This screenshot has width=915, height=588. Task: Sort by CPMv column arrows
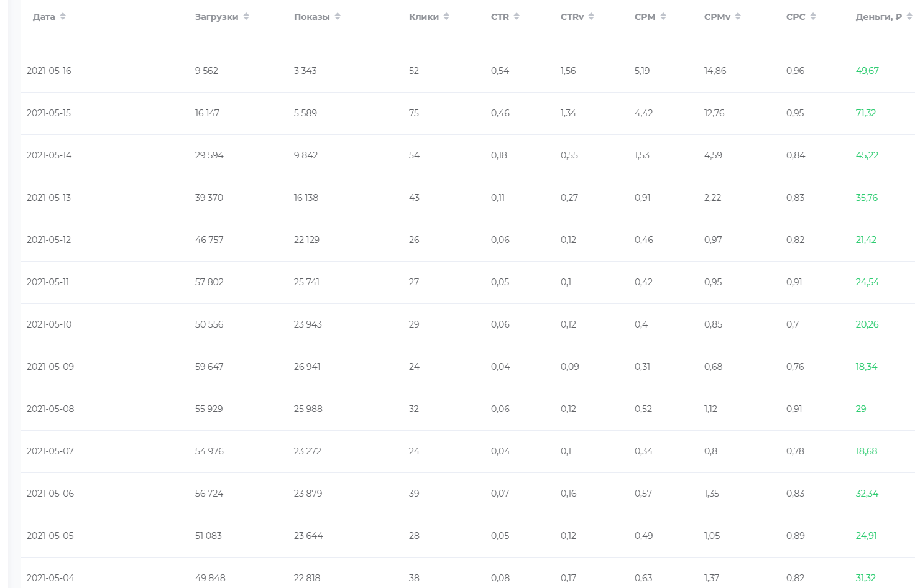point(738,17)
